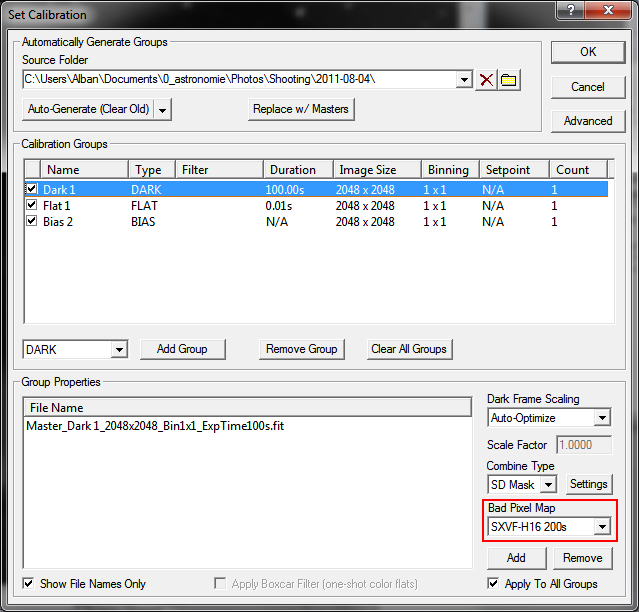This screenshot has width=639, height=612.
Task: Uncheck the Dark 1 group checkbox
Action: pyautogui.click(x=31, y=189)
